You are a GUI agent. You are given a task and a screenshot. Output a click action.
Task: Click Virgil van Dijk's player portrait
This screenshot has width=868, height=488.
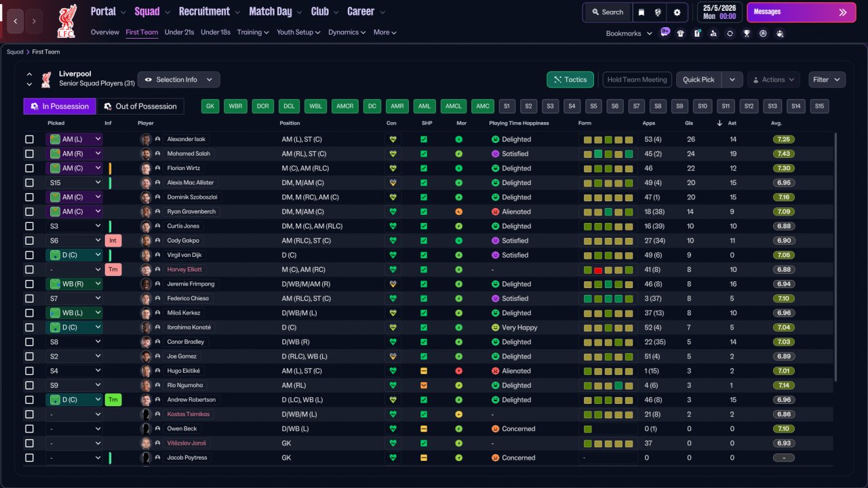(x=145, y=255)
